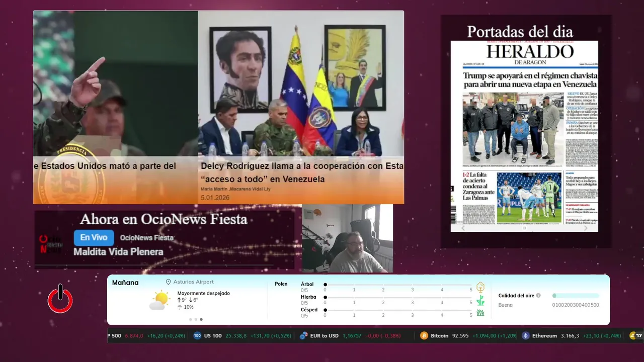The image size is (644, 362).
Task: Click the press conference photo with flags
Action: click(x=301, y=83)
